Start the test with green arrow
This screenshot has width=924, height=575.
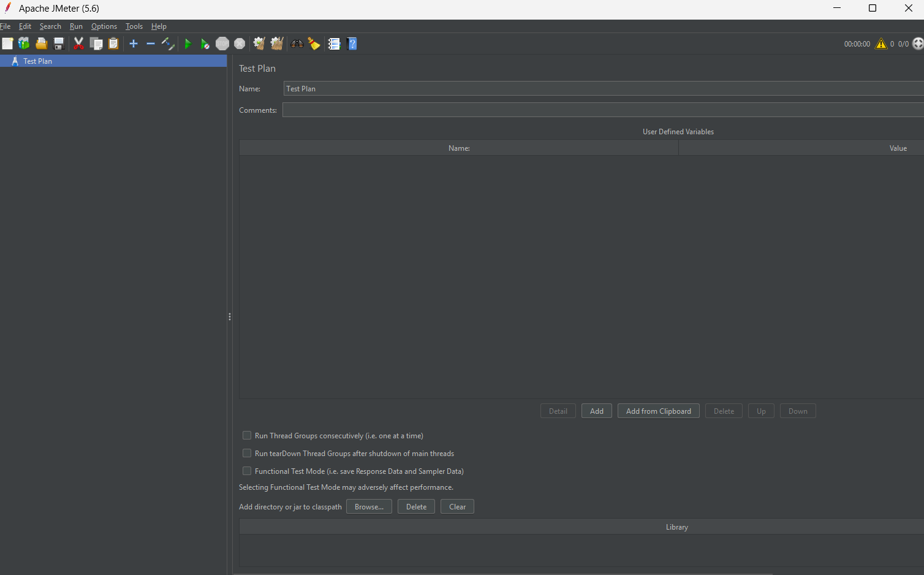[x=188, y=44]
